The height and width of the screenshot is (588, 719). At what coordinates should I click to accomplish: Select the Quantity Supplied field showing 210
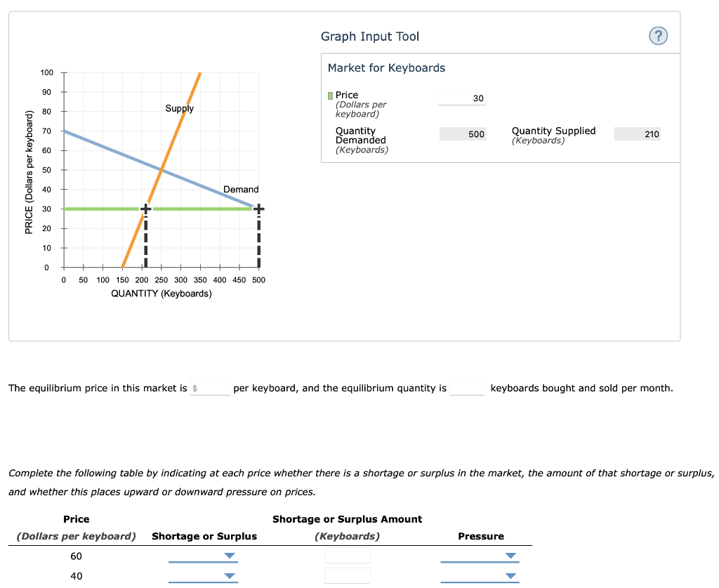tap(637, 133)
